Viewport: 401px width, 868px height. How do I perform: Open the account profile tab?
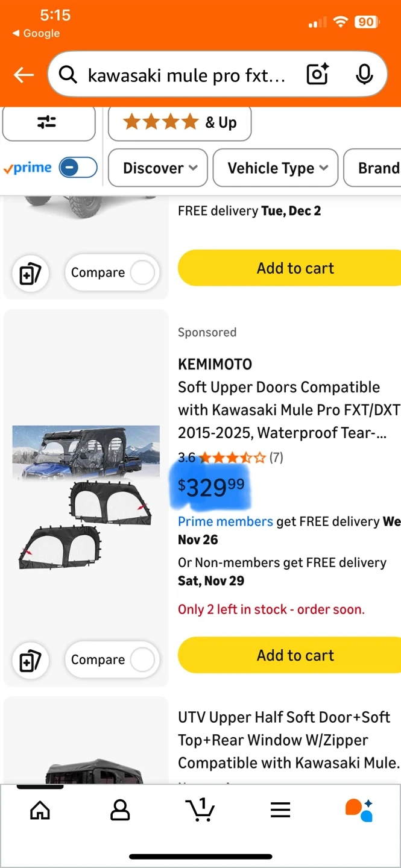click(120, 810)
